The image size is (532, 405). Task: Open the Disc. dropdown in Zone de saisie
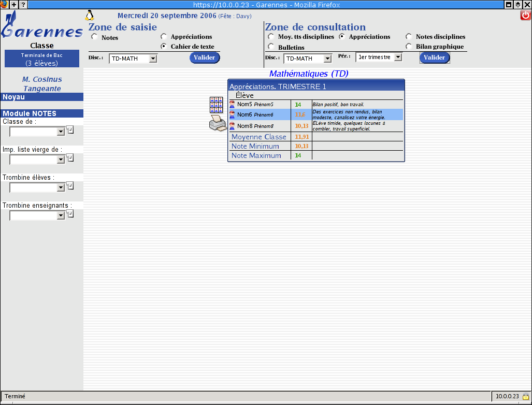(x=152, y=59)
